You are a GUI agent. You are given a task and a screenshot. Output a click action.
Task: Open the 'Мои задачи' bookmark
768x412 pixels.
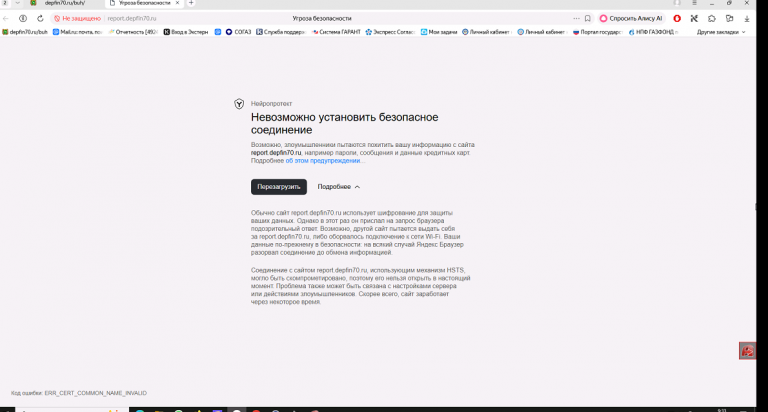439,32
